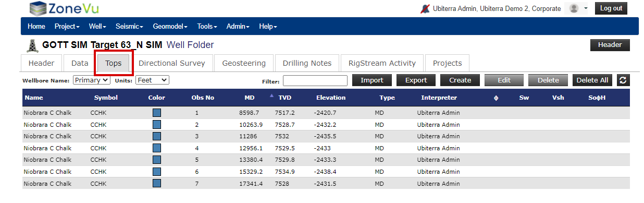Click color swatch for Obs No 1
The image size is (644, 203).
coord(156,113)
